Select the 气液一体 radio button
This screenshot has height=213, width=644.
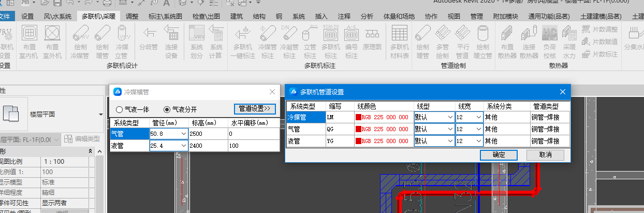120,109
